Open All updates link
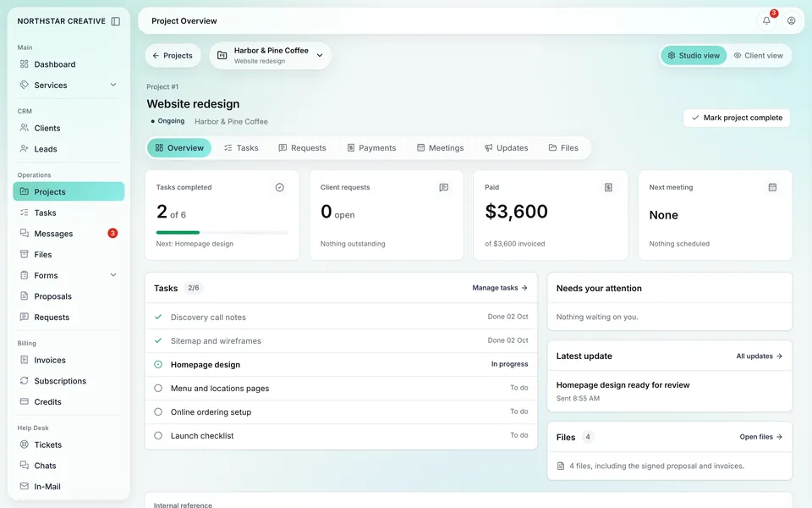This screenshot has height=508, width=812. [x=760, y=356]
